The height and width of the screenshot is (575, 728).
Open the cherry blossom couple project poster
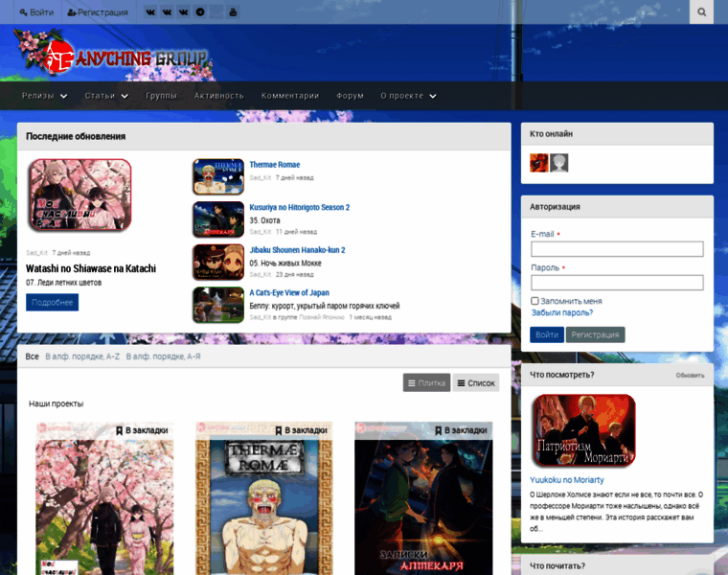tap(104, 498)
